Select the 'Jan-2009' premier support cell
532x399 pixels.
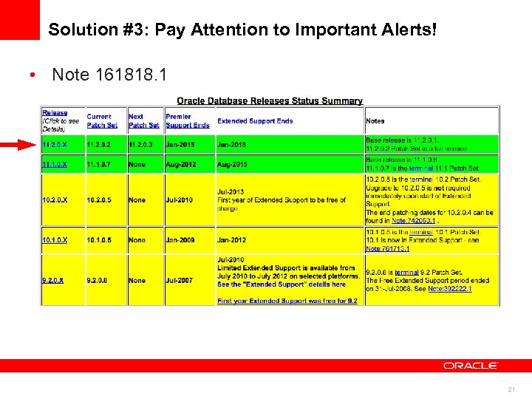[190, 240]
